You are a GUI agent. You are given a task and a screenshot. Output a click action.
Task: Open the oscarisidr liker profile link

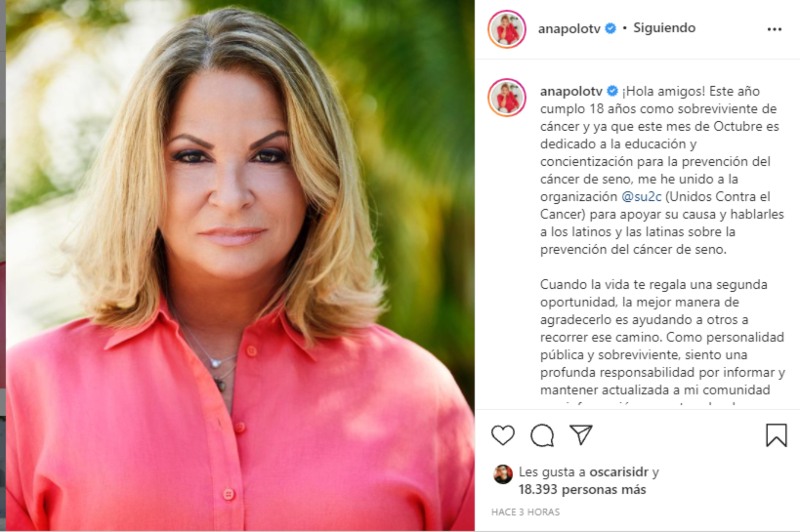pyautogui.click(x=619, y=472)
